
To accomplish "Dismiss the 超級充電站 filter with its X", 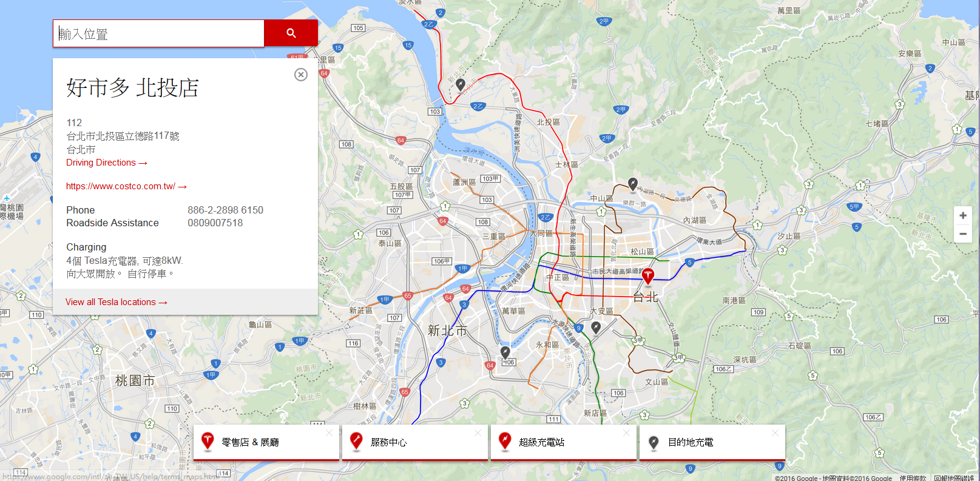I will click(626, 432).
